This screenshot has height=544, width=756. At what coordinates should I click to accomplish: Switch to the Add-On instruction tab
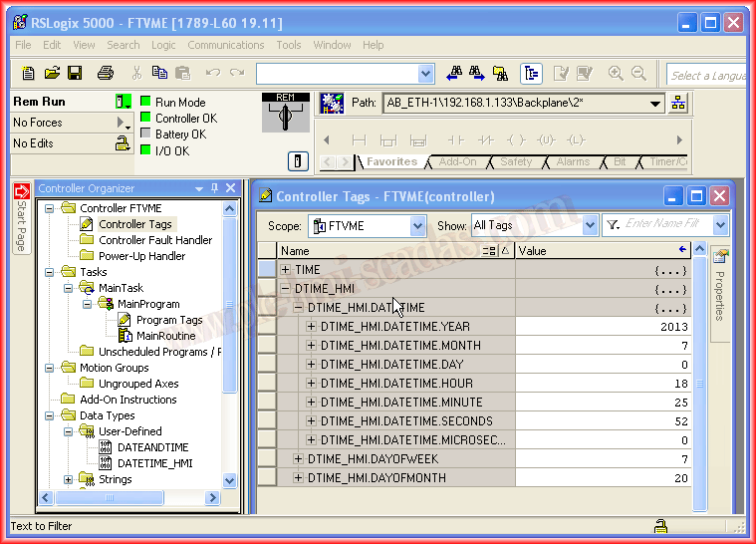[457, 161]
